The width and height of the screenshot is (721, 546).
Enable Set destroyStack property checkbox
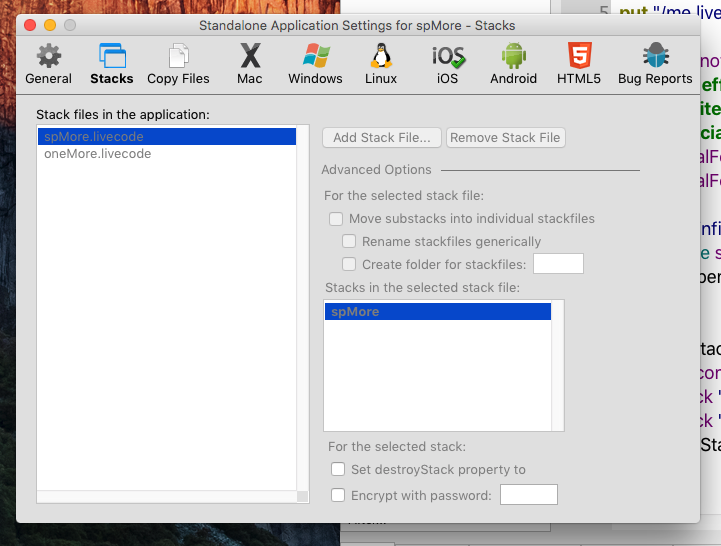(338, 470)
